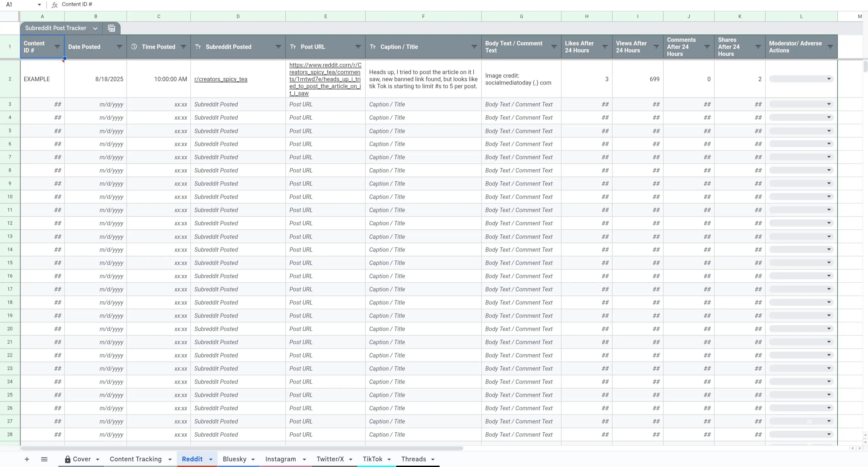This screenshot has height=467, width=868.
Task: Open the Moderator Actions dropdown in row 10
Action: (x=829, y=197)
